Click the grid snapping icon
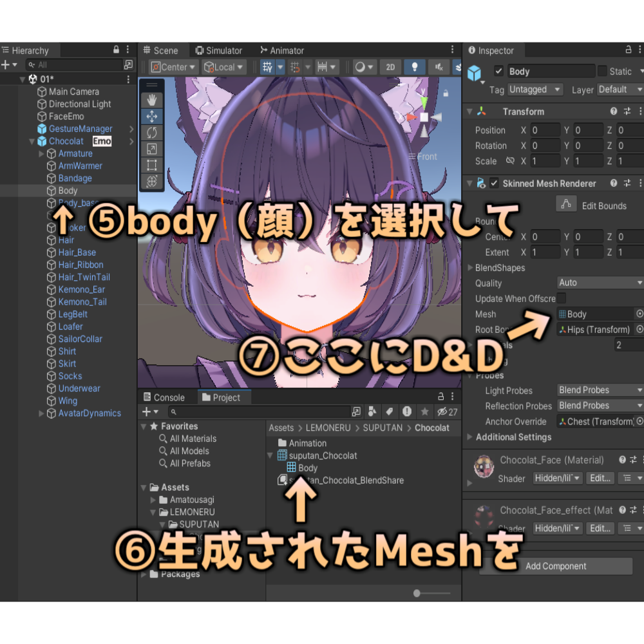Viewport: 644px width, 644px height. click(295, 67)
